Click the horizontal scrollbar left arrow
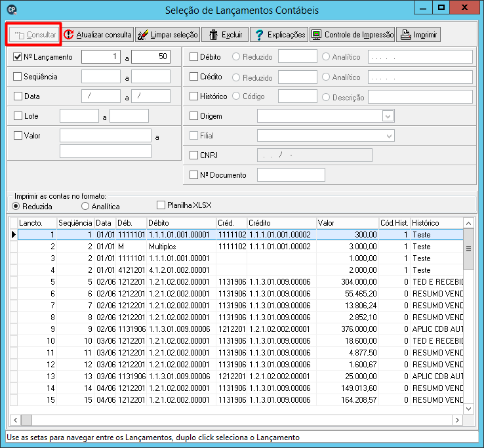 [x=15, y=420]
